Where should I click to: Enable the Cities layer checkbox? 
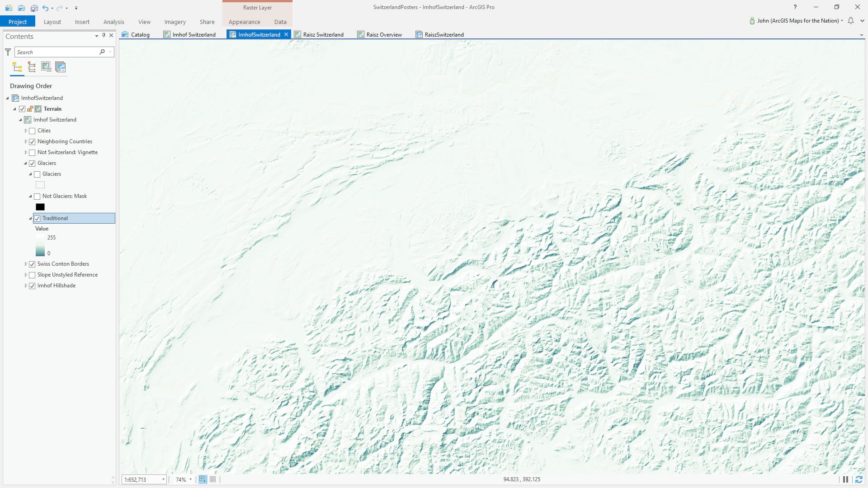(32, 131)
